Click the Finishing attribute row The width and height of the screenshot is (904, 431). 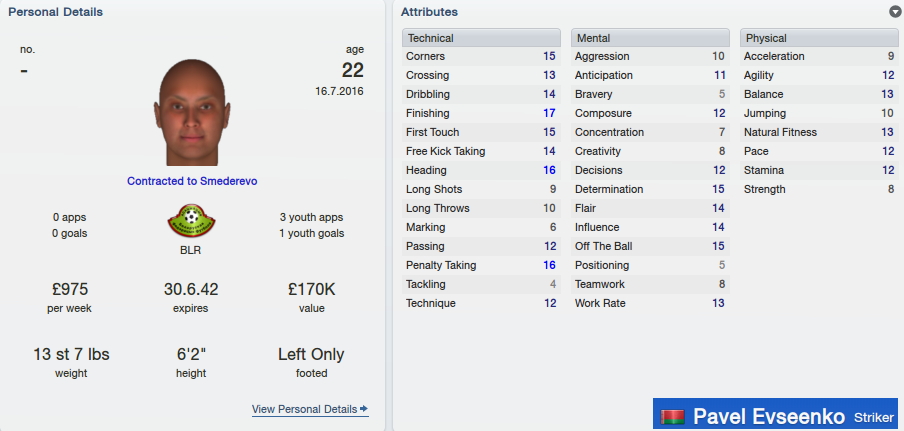(x=481, y=113)
